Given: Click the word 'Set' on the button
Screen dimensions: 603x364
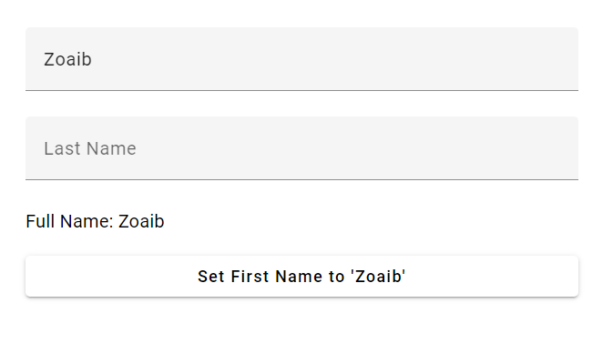Looking at the screenshot, I should coord(211,277).
